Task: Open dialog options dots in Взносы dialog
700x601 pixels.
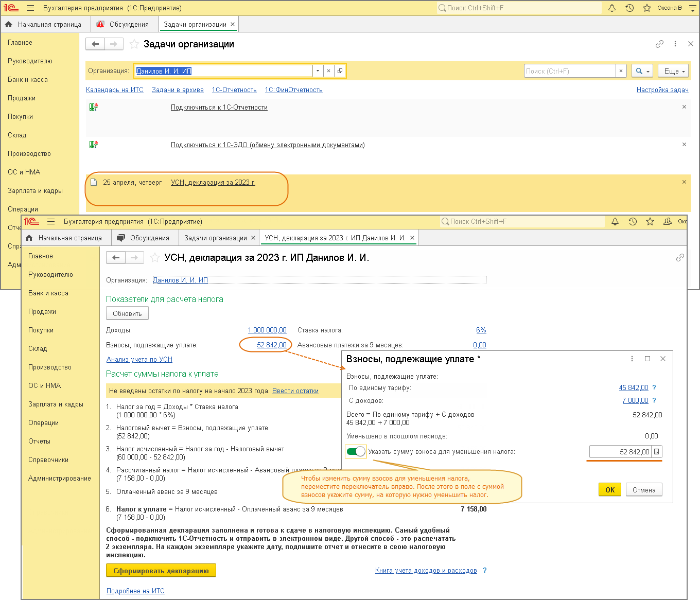Action: (x=632, y=359)
